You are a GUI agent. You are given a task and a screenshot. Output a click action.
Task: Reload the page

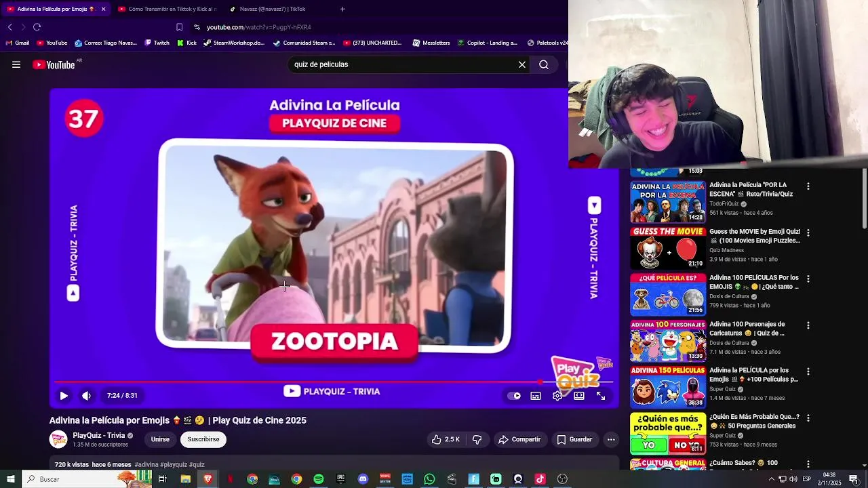click(x=37, y=27)
